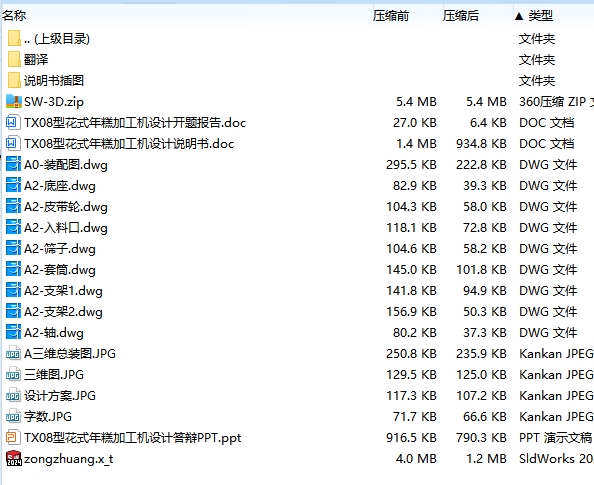
Task: Select the 开题报告.doc Word file icon
Action: tap(13, 122)
